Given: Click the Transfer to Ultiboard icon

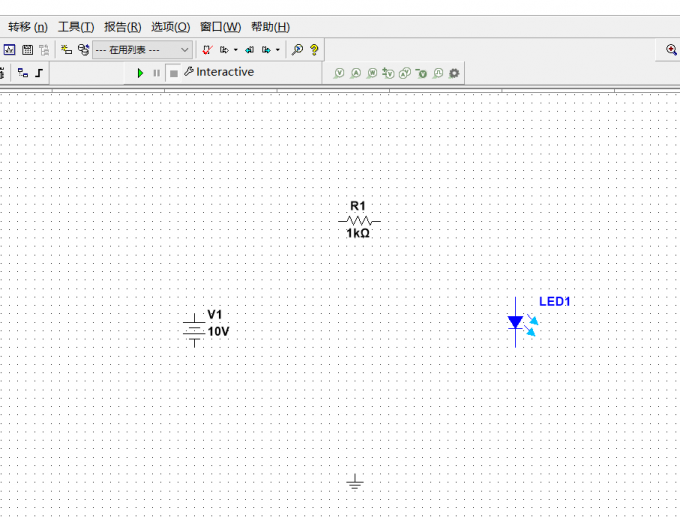Looking at the screenshot, I should (224, 50).
